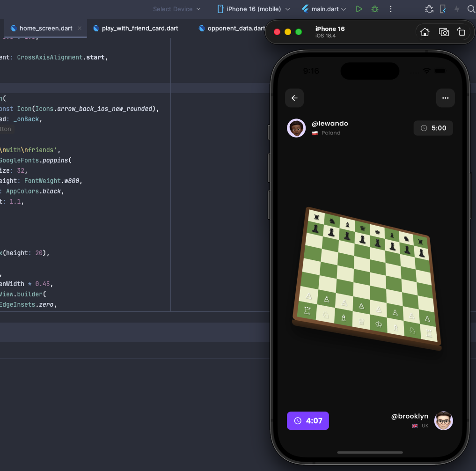Open the Running Devices mirroring icon
This screenshot has height=471, width=476.
(442, 9)
